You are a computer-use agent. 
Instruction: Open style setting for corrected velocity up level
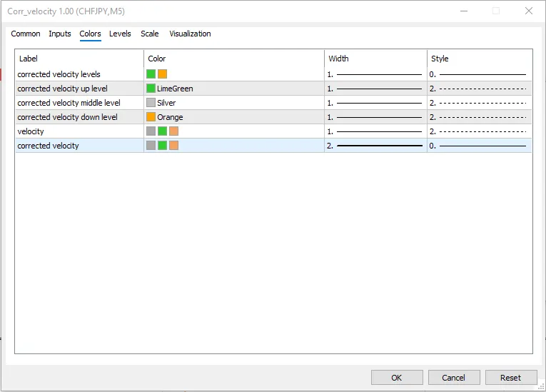tap(479, 89)
